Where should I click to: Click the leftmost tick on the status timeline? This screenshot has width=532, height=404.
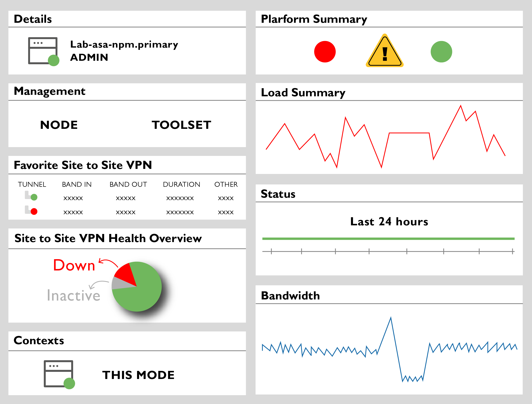tap(271, 251)
